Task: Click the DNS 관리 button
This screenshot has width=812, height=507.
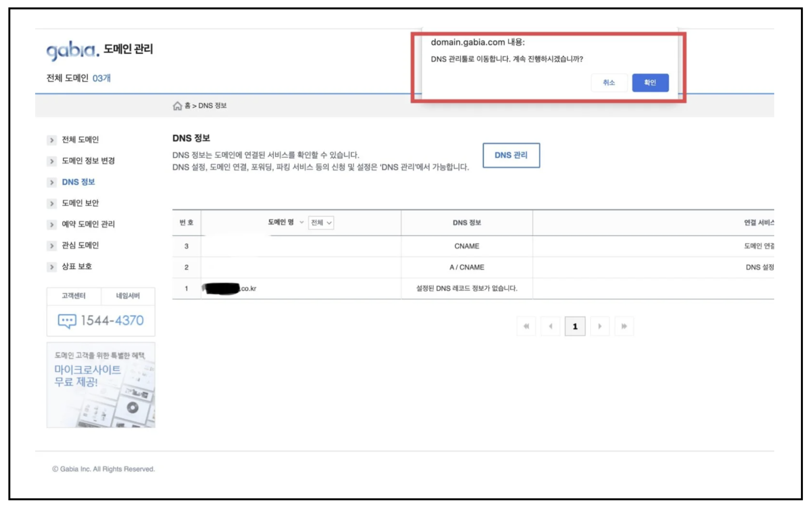Action: click(x=511, y=155)
